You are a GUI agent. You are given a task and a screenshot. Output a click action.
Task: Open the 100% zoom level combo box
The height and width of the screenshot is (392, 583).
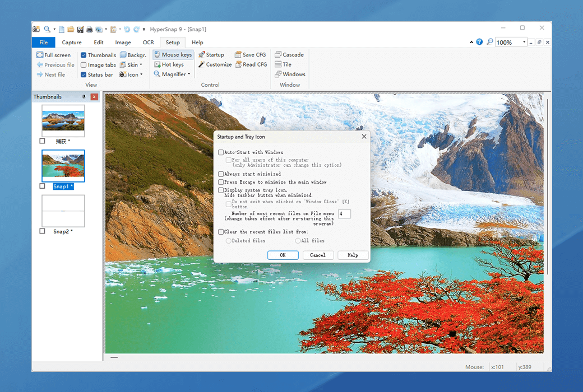pyautogui.click(x=524, y=42)
